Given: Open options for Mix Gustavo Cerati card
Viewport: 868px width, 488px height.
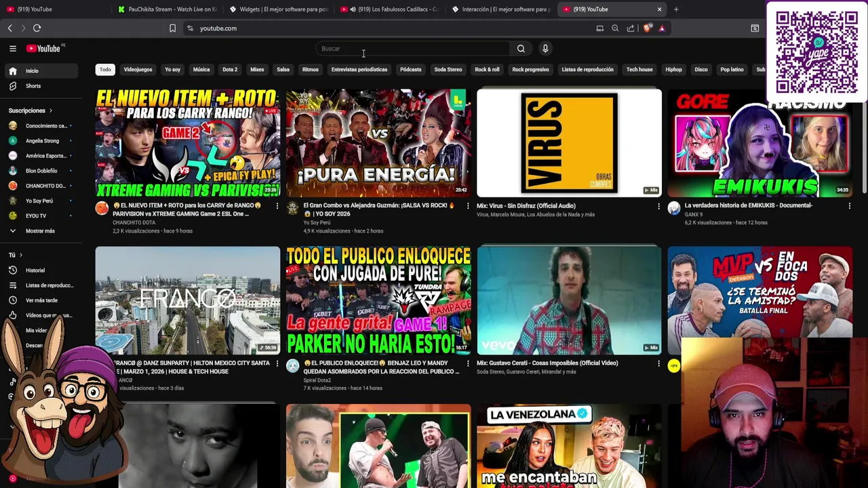Looking at the screenshot, I should [658, 363].
